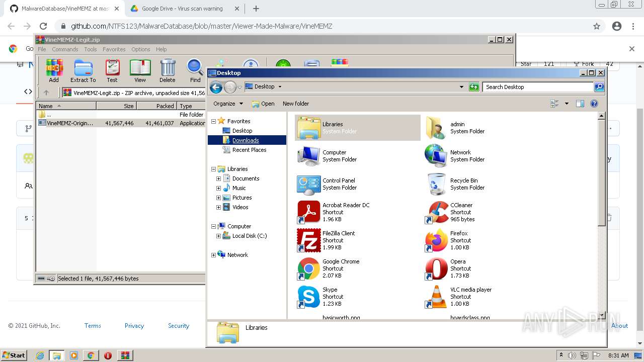Image resolution: width=644 pixels, height=362 pixels.
Task: Bookmark page with Chrome star icon
Action: pyautogui.click(x=597, y=26)
